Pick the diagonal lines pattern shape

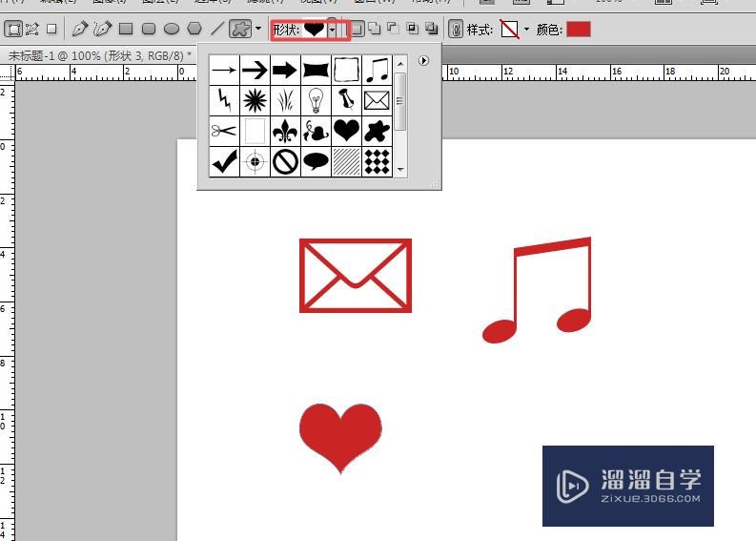click(346, 161)
